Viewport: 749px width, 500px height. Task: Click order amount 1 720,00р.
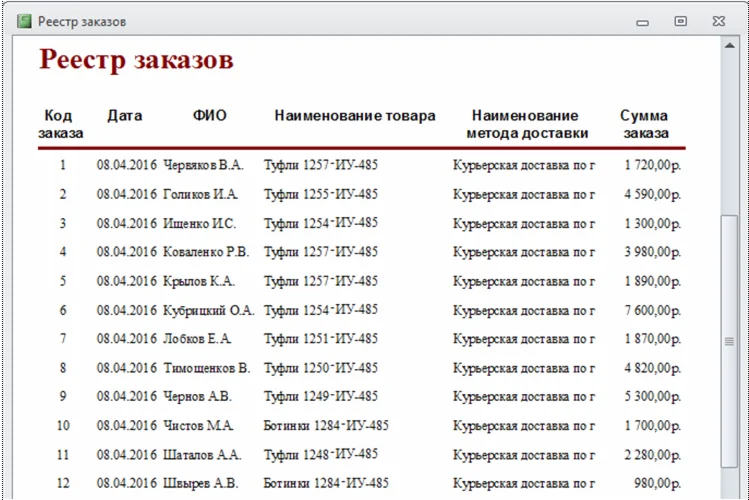(653, 165)
